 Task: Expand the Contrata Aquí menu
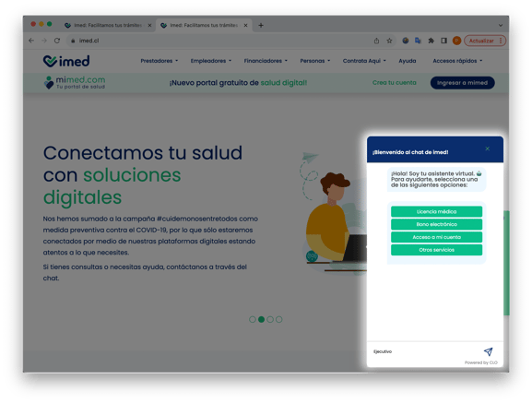(364, 61)
